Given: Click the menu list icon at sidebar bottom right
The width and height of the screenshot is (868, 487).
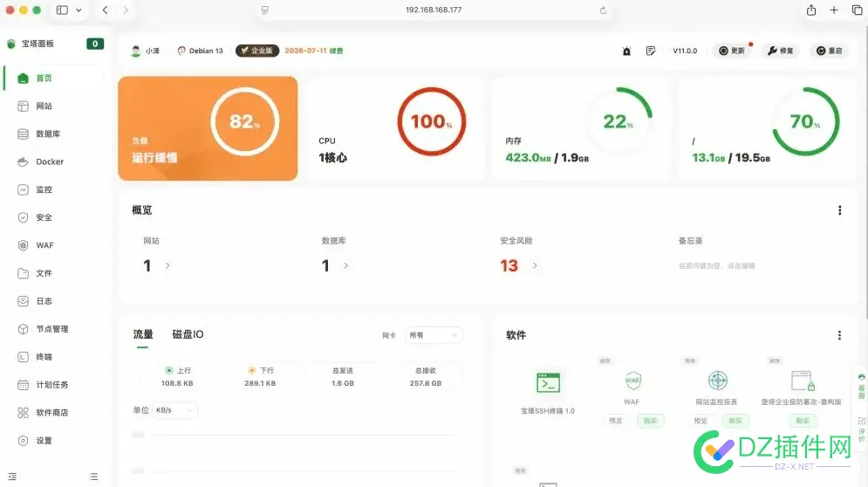Looking at the screenshot, I should click(93, 477).
